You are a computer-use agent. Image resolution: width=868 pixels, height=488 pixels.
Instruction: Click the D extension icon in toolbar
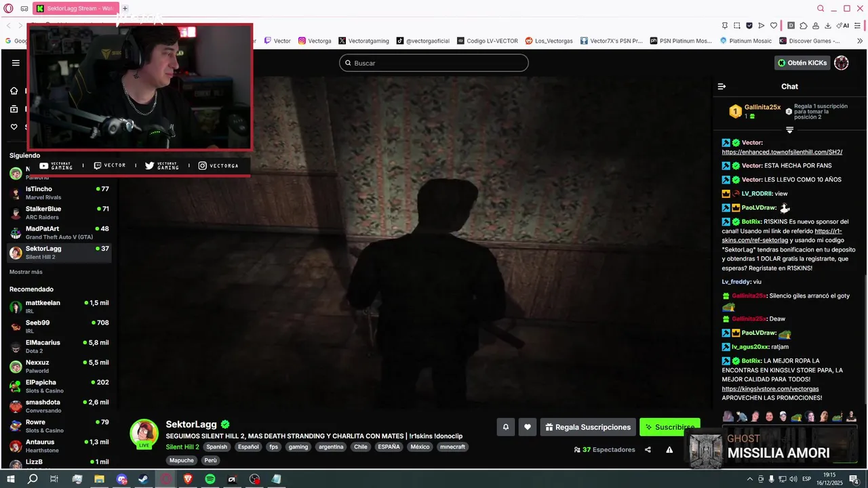coord(791,26)
